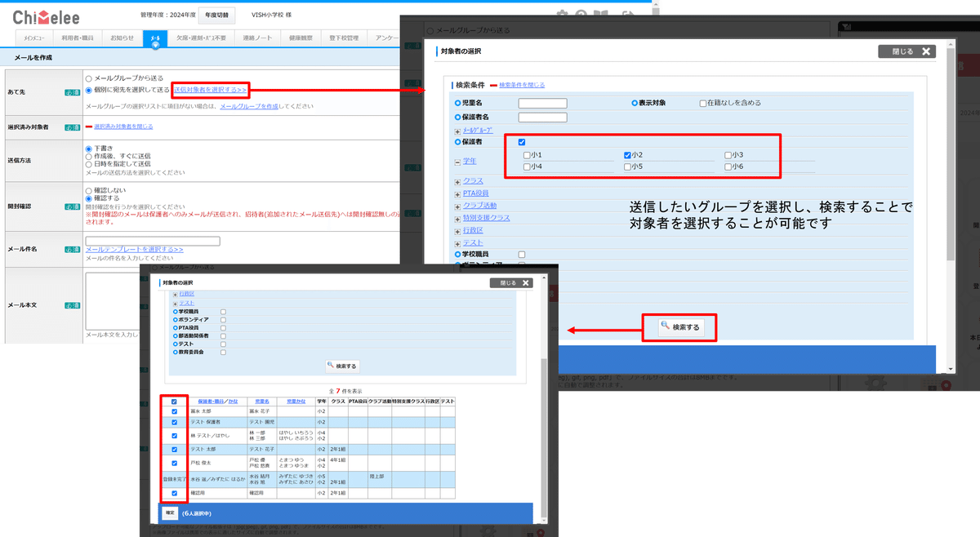Select 日時を指定して送信 radio
Image resolution: width=980 pixels, height=537 pixels.
point(89,164)
